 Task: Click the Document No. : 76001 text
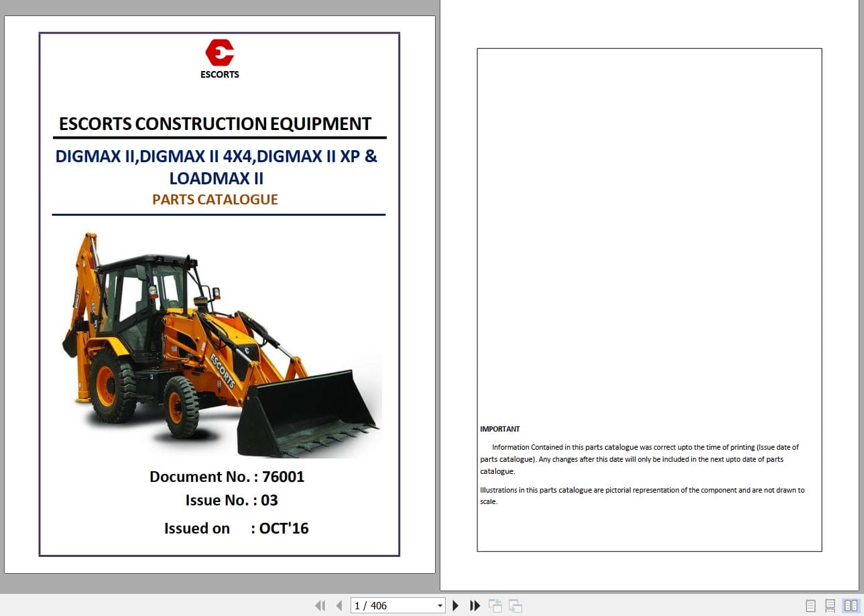click(x=227, y=477)
